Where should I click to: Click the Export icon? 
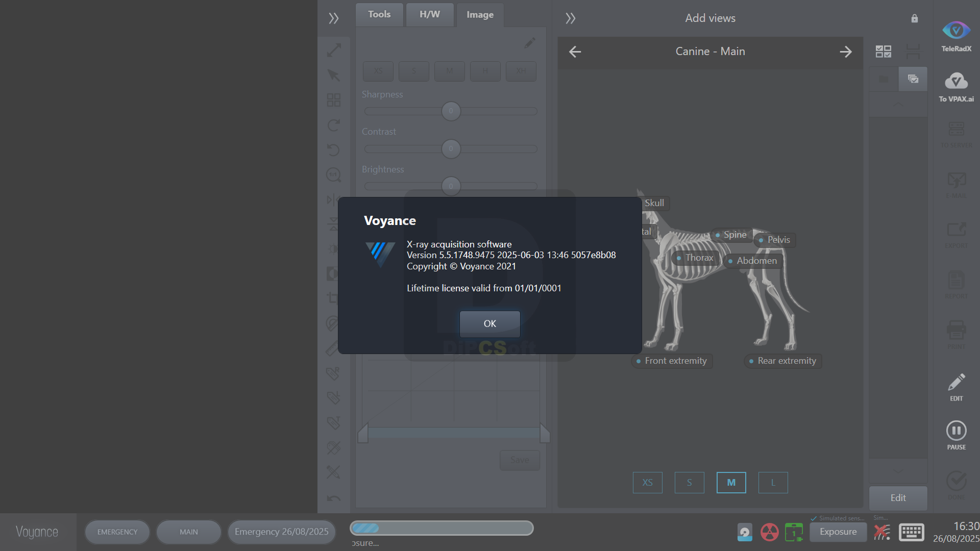pos(956,235)
